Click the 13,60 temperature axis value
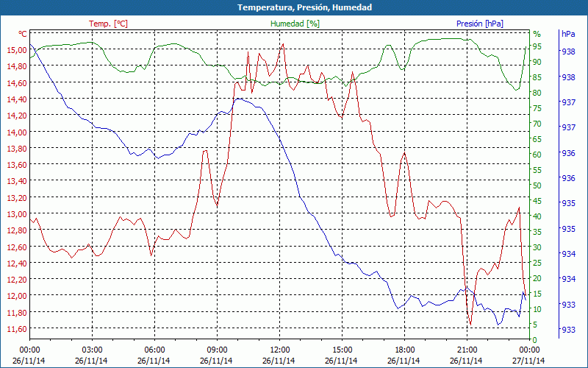Viewport: 588px width, 368px height. pos(15,164)
